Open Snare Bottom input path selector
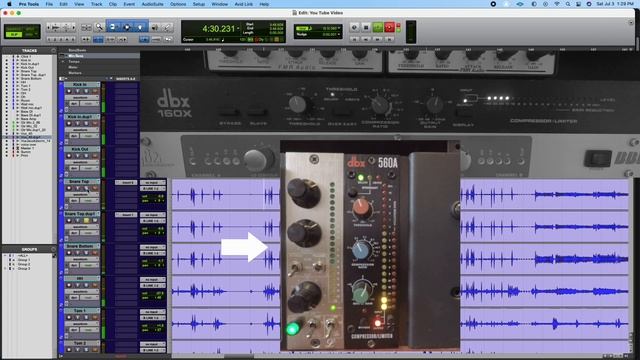The height and width of the screenshot is (360, 640). coord(153,247)
